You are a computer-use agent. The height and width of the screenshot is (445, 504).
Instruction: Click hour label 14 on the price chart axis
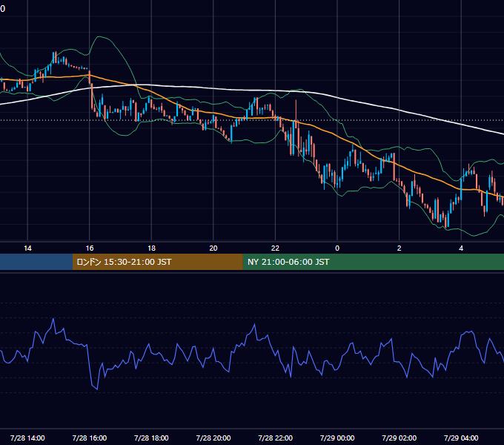tap(27, 248)
